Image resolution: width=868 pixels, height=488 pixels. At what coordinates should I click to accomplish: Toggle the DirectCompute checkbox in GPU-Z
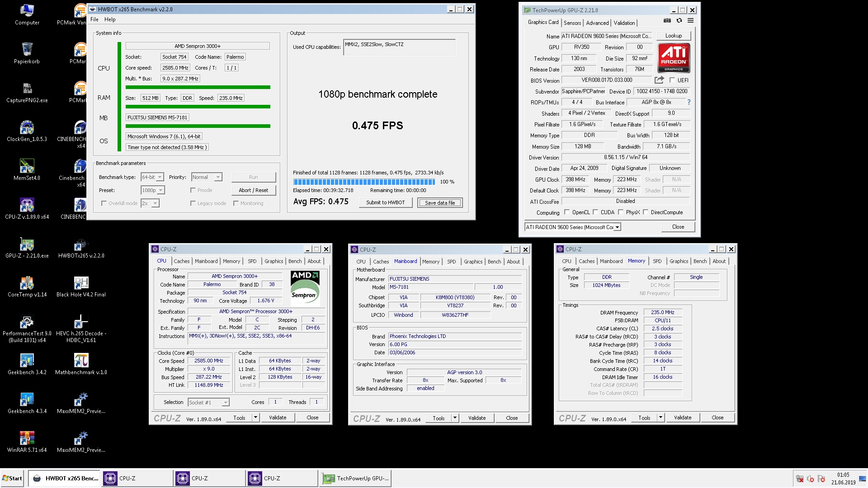[x=646, y=212]
